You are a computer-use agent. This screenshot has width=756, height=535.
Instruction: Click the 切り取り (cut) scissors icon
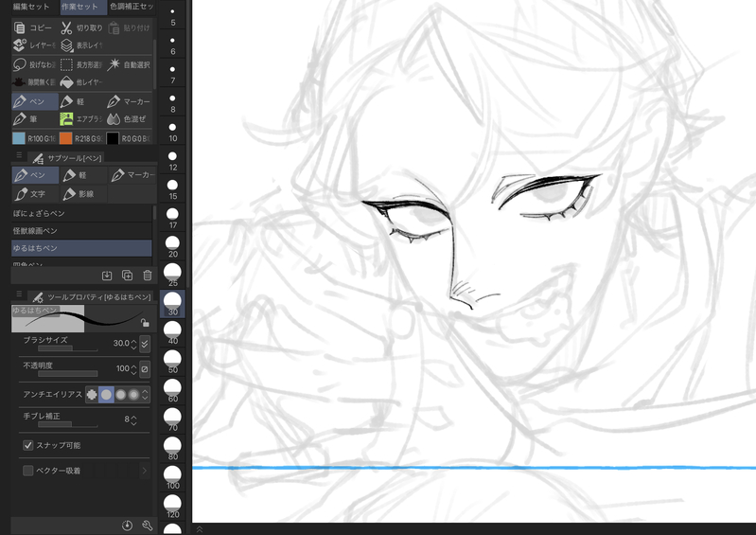coord(66,28)
